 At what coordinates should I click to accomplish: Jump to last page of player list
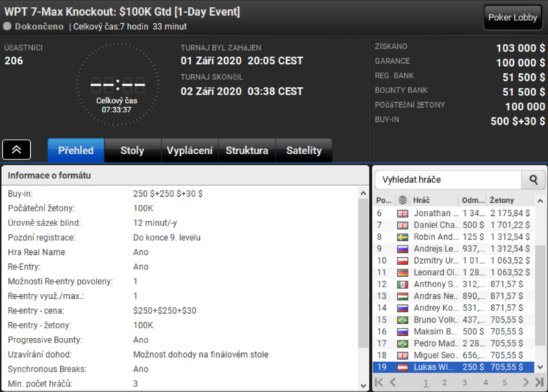tap(539, 382)
